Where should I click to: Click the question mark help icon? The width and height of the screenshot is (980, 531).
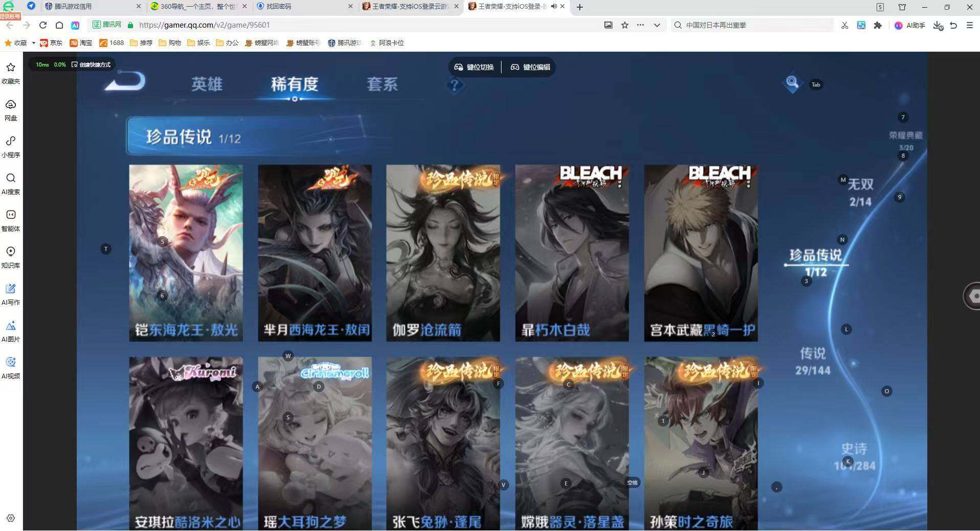pos(454,84)
